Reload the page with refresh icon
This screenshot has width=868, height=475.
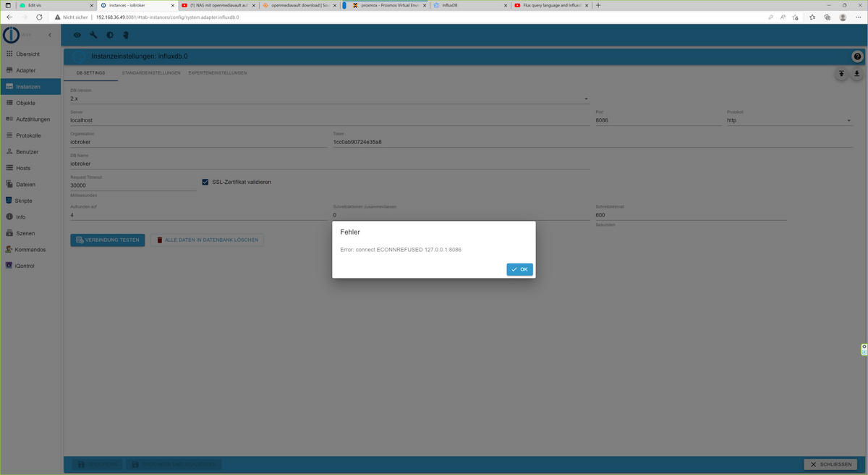(x=41, y=17)
